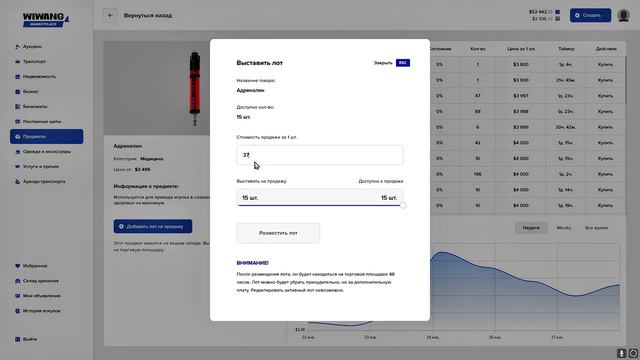Click the Создать button in header
This screenshot has height=360, width=640.
590,16
